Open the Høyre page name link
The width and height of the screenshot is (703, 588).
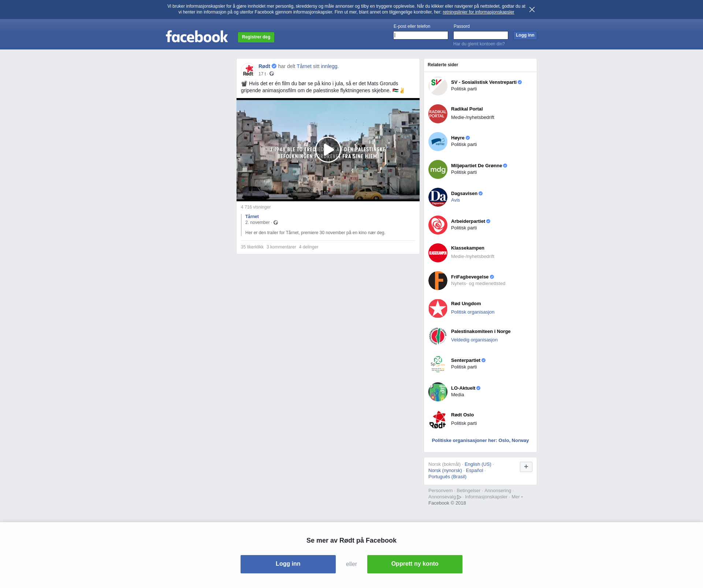458,138
